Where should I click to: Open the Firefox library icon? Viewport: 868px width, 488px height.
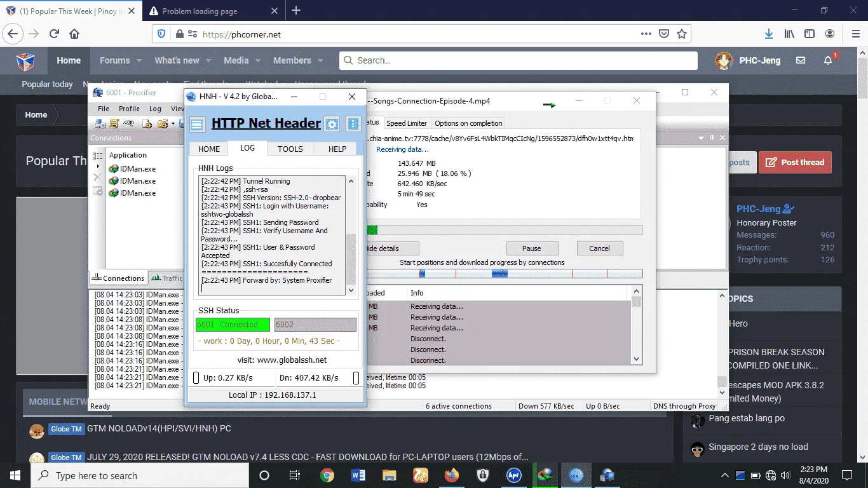(789, 34)
